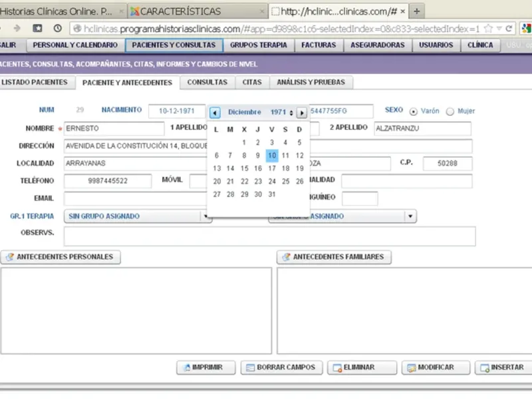Click the MODIFICAR button
The image size is (532, 399).
pos(436,368)
